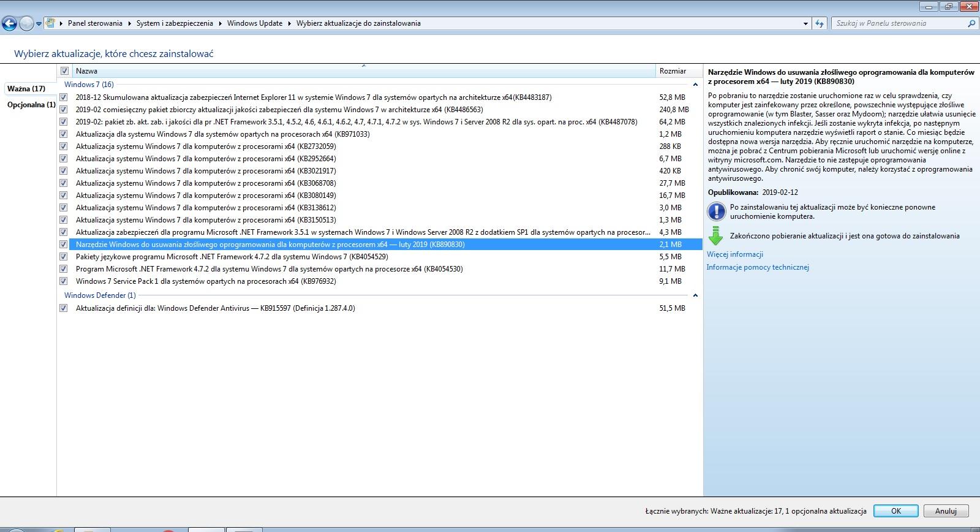
Task: Collapse the Windows 7 (16) group
Action: pos(695,85)
